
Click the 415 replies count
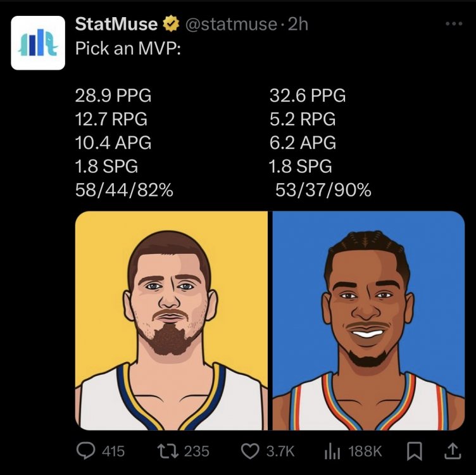(x=113, y=451)
